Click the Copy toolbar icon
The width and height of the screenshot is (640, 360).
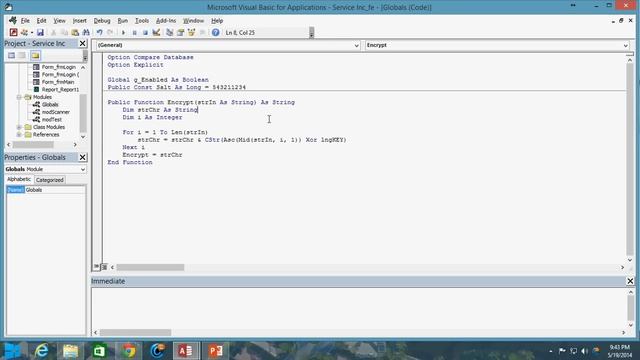tap(64, 32)
